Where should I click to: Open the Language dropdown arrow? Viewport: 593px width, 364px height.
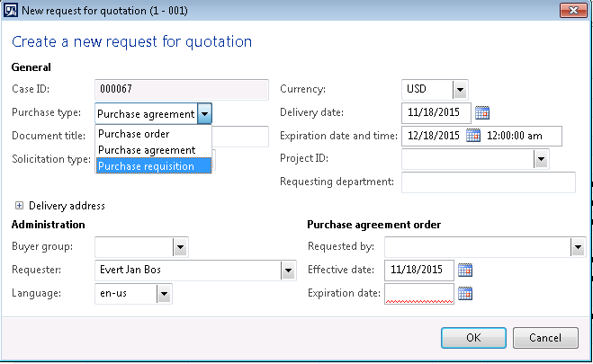point(163,293)
